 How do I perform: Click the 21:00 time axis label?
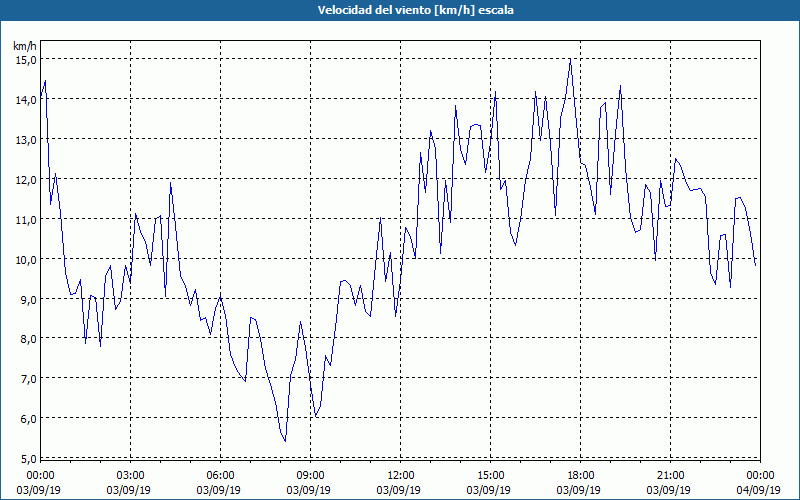pyautogui.click(x=670, y=476)
